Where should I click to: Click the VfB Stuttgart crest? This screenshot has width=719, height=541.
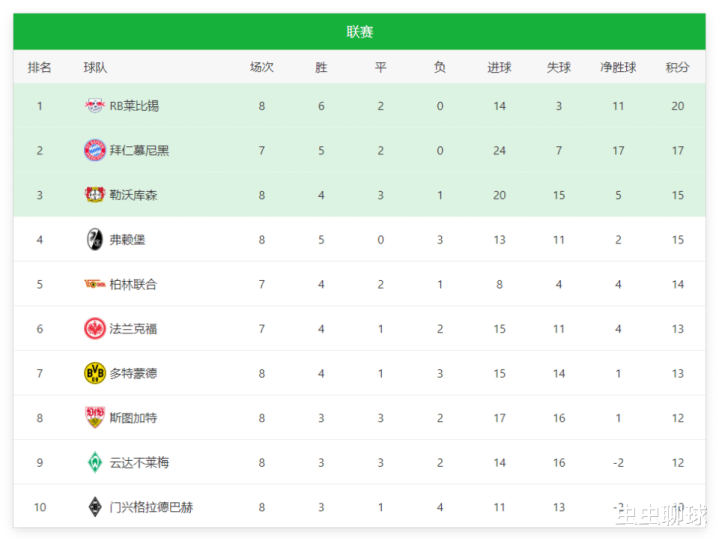(95, 418)
